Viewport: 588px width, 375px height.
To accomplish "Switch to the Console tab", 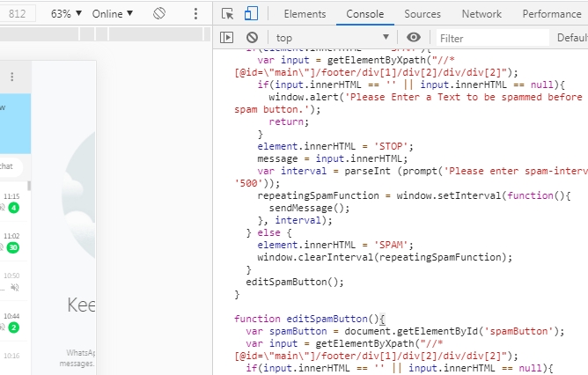I will click(x=365, y=14).
